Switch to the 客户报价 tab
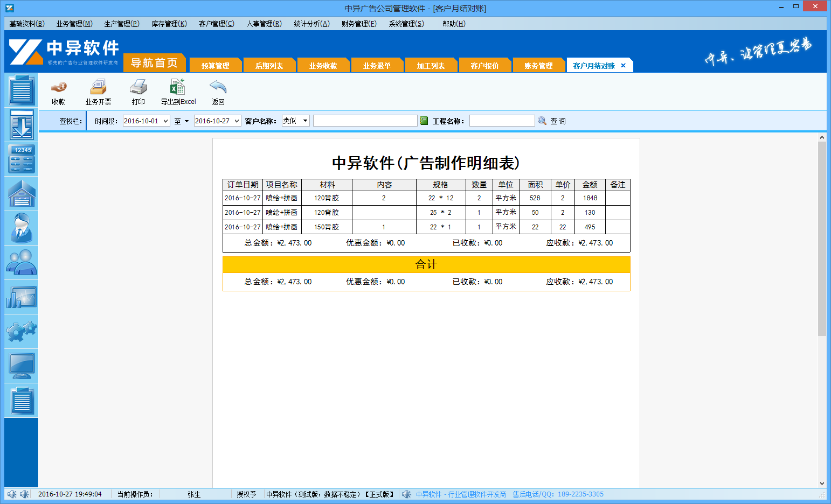Screen dimensions: 831x504 [x=484, y=65]
